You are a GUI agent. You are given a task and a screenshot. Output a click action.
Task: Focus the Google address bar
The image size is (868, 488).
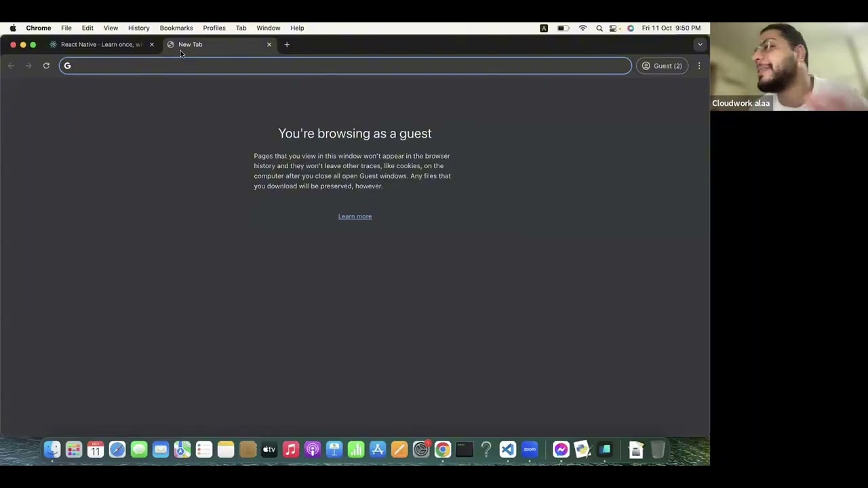coord(345,66)
